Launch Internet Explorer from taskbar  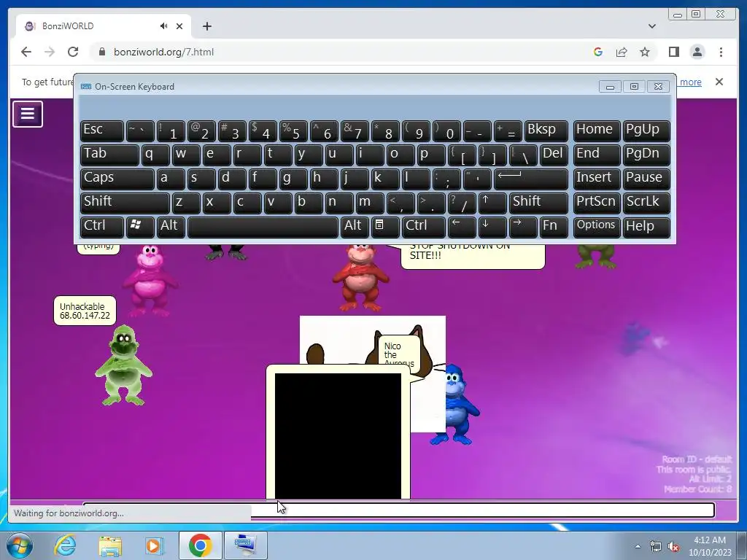65,545
